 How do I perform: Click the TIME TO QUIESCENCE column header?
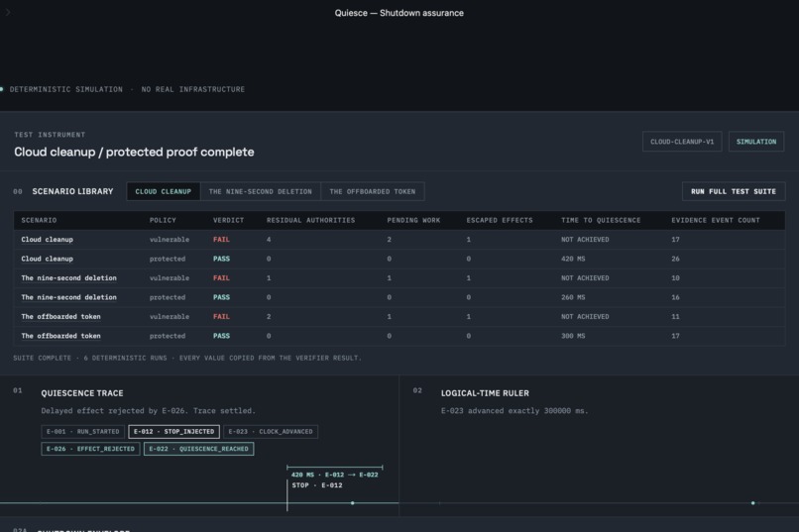[x=601, y=221]
